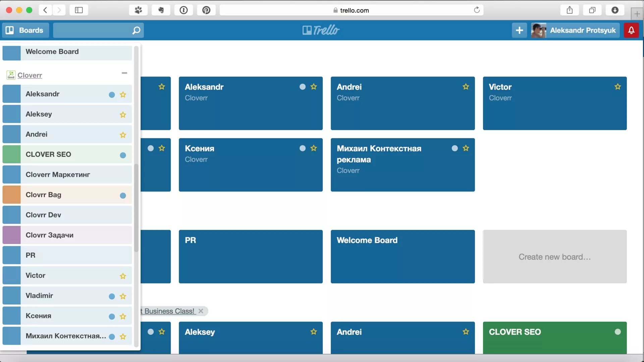Image resolution: width=644 pixels, height=362 pixels.
Task: Click the orange Clovrr Bag sidebar swatch
Action: 12,195
